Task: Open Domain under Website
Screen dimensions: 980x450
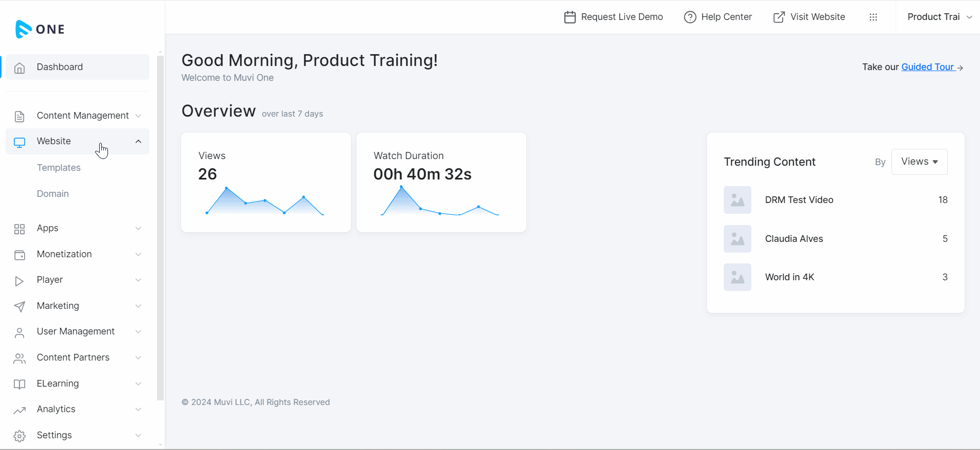Action: (53, 194)
